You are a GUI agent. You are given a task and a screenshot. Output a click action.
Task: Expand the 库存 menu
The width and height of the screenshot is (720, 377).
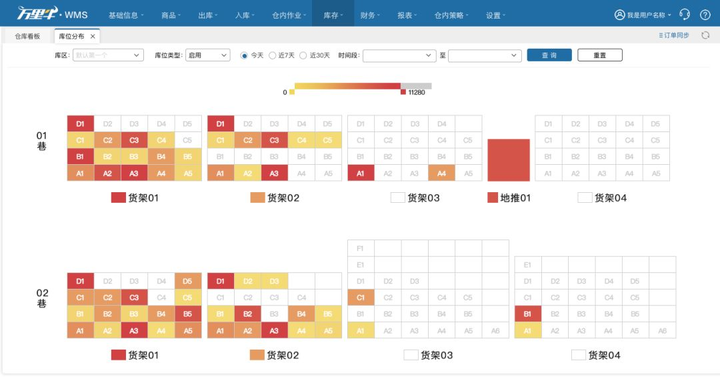pyautogui.click(x=333, y=15)
